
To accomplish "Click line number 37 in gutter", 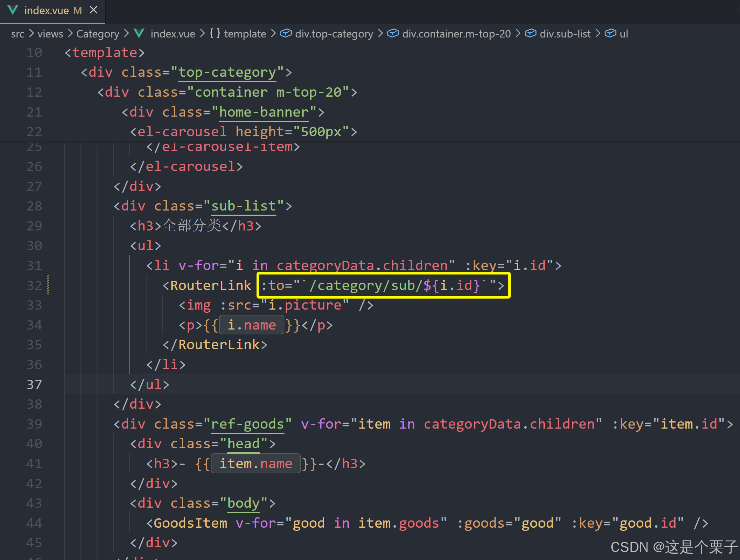I will point(34,384).
